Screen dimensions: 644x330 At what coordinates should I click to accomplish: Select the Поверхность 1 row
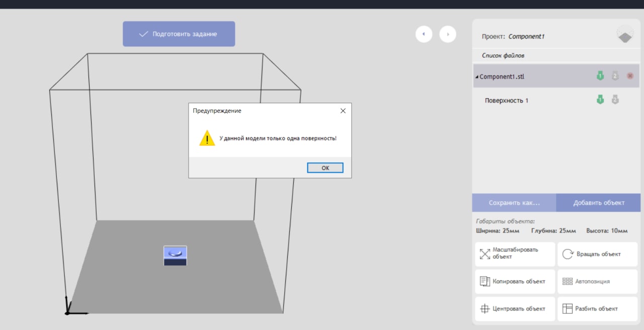click(556, 100)
